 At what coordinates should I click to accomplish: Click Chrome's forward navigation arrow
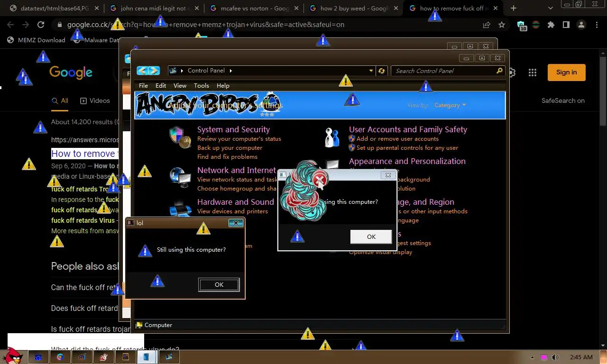click(x=25, y=25)
